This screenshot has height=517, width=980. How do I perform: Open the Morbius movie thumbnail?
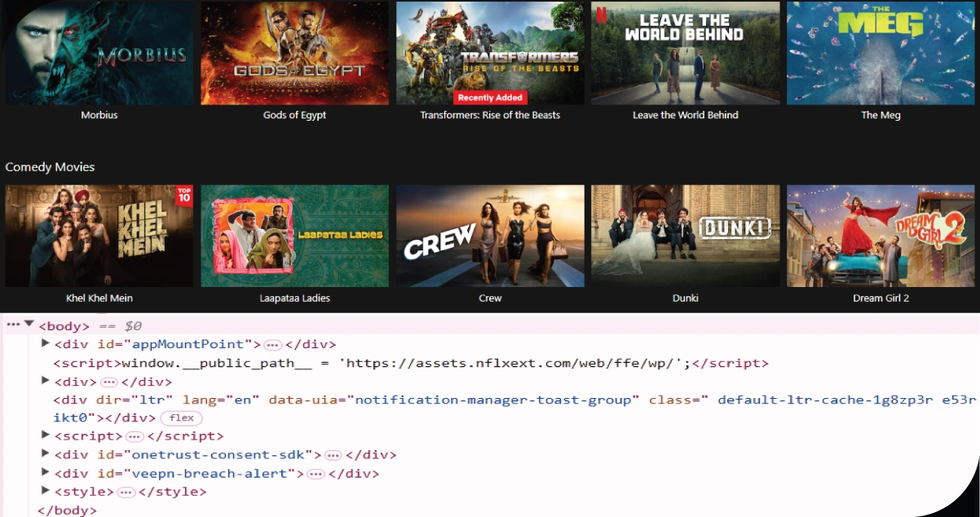[99, 53]
